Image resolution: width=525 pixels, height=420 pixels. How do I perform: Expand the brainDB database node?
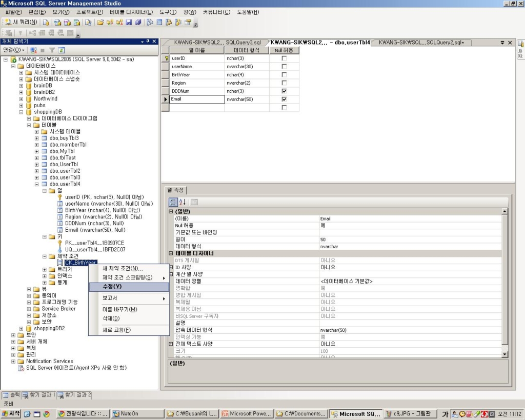click(21, 86)
